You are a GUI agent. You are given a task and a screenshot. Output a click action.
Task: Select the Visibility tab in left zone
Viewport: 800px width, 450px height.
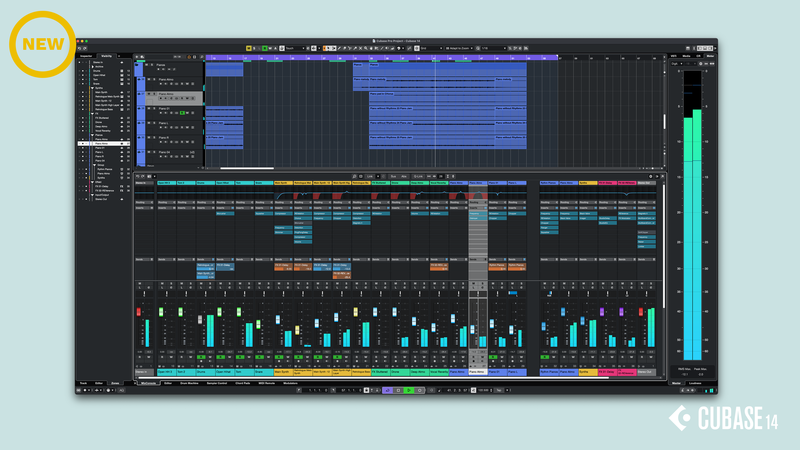click(x=106, y=56)
